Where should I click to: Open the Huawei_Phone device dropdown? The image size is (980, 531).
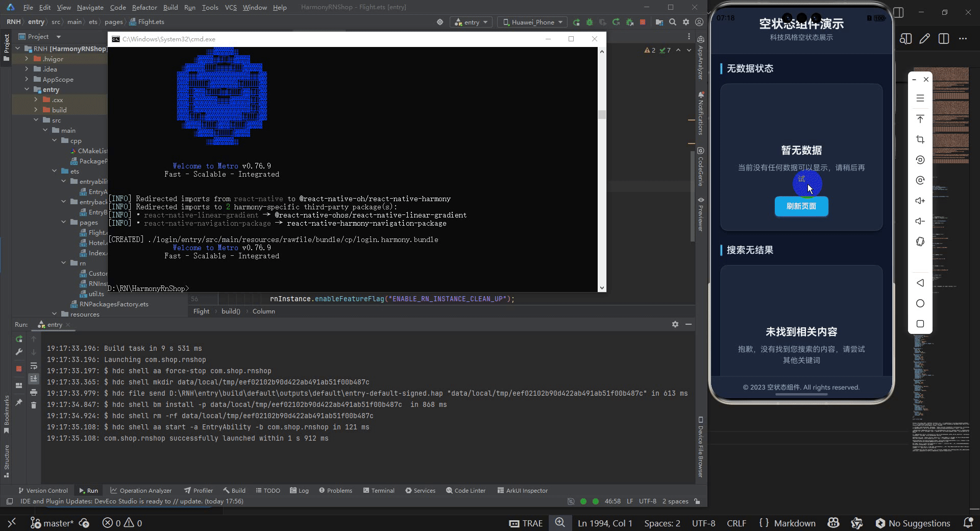(532, 22)
